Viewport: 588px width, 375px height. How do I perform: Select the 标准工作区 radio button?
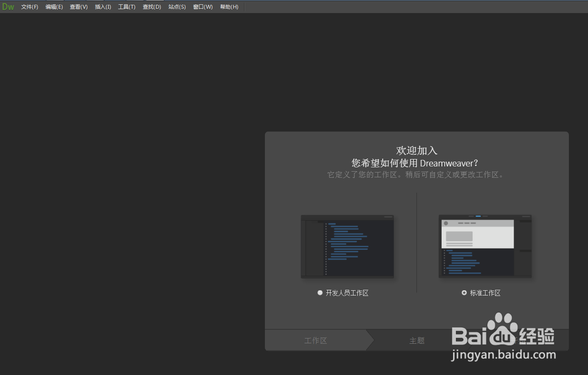point(464,293)
